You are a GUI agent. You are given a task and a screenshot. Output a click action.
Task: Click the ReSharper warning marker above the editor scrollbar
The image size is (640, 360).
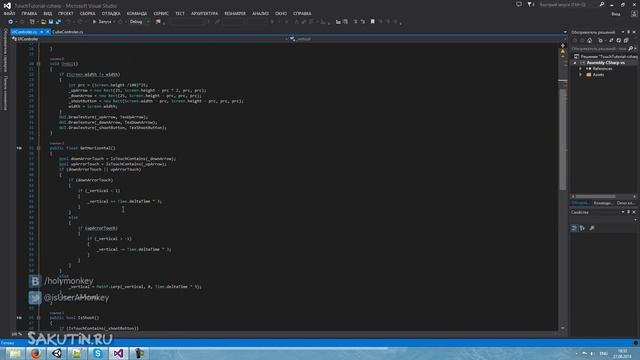563,52
